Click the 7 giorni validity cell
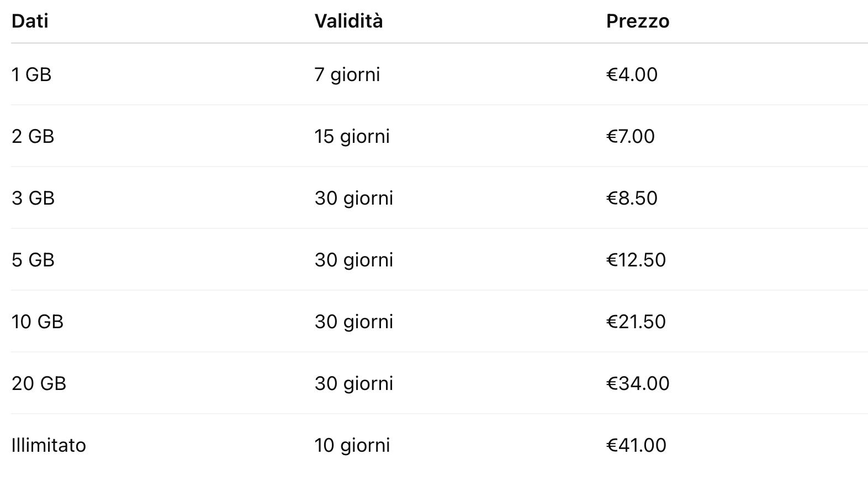Screen dimensions: 868x481 coord(347,74)
